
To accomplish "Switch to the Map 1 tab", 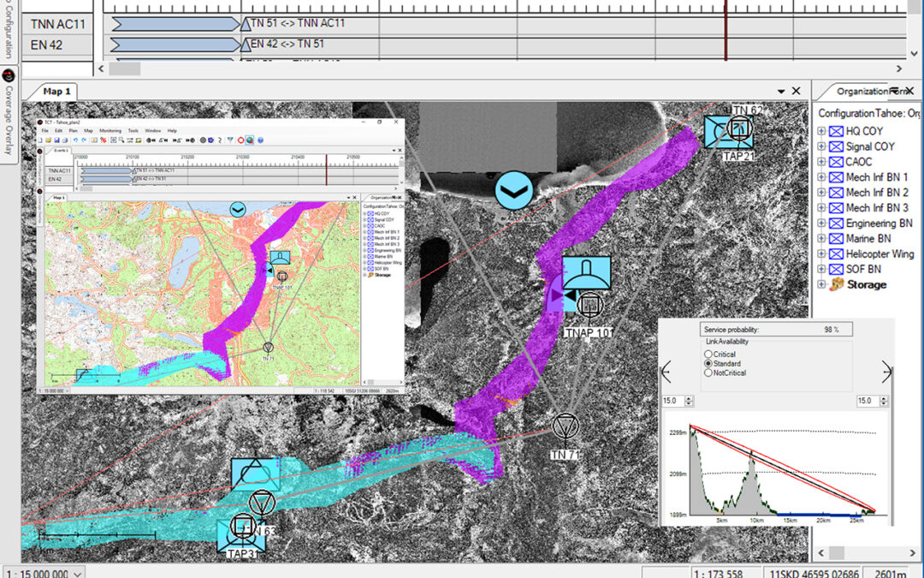I will point(56,92).
